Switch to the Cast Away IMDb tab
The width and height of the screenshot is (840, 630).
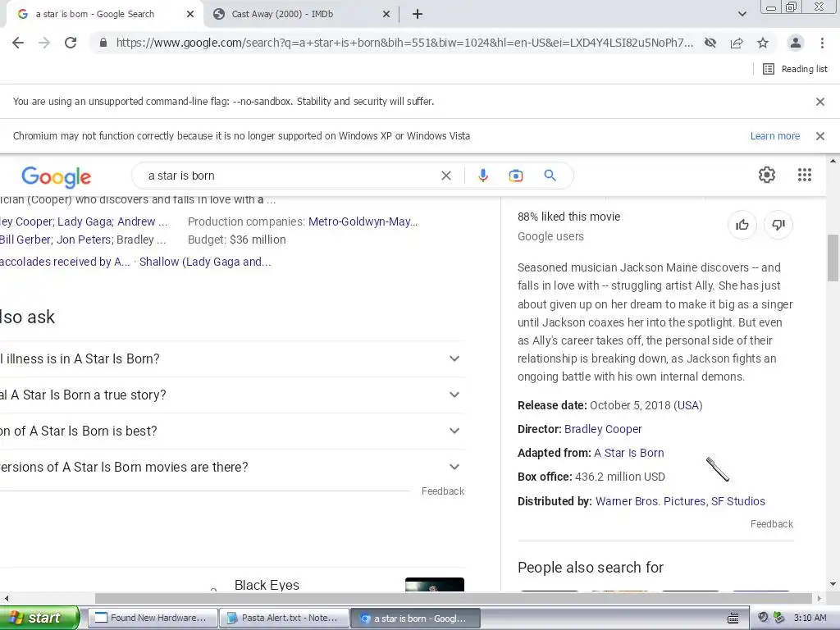[x=300, y=15]
